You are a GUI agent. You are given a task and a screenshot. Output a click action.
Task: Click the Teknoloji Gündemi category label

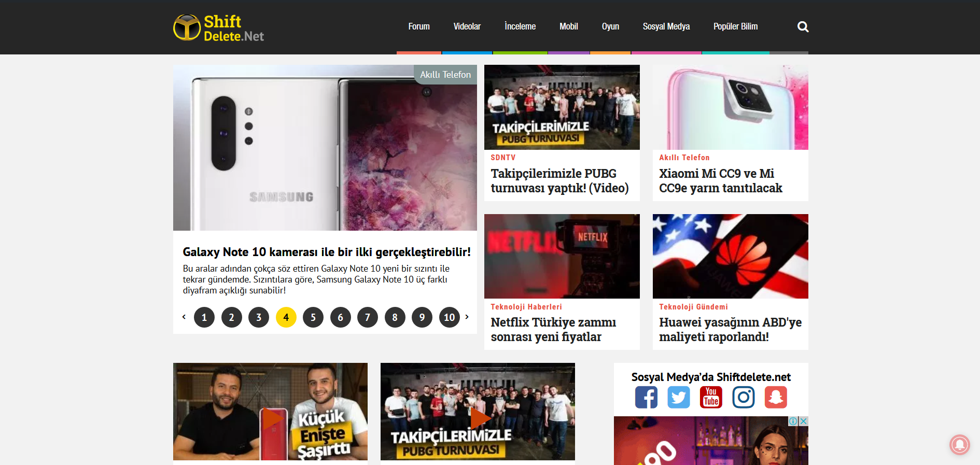pos(693,307)
